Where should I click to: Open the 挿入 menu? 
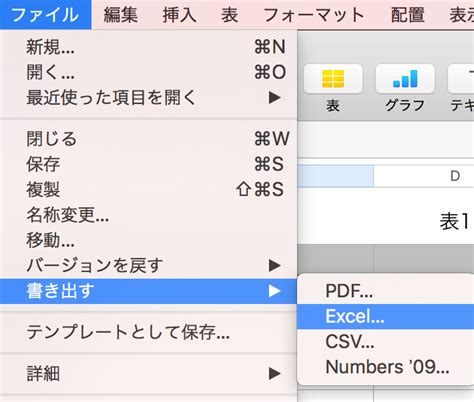click(x=179, y=15)
